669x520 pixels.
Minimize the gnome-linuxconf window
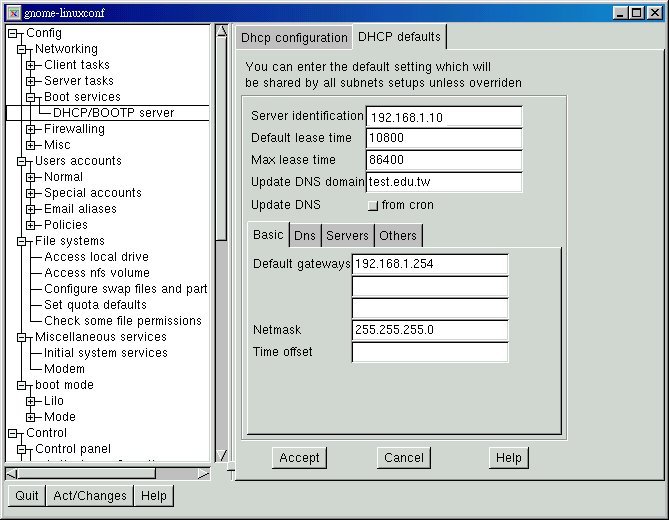click(620, 13)
